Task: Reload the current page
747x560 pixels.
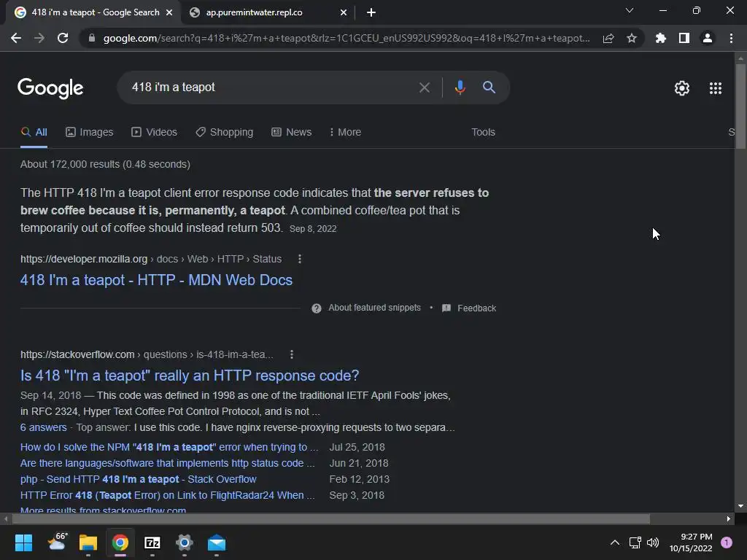Action: 63,38
